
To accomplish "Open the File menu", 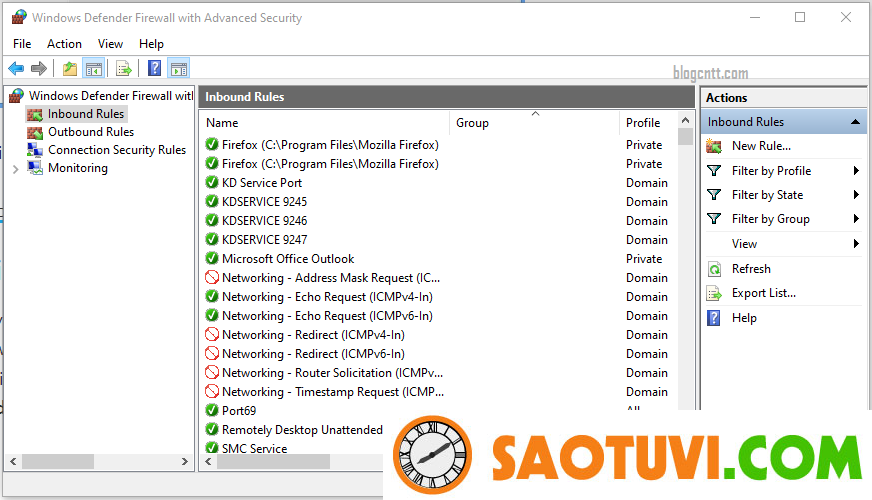I will (x=22, y=44).
